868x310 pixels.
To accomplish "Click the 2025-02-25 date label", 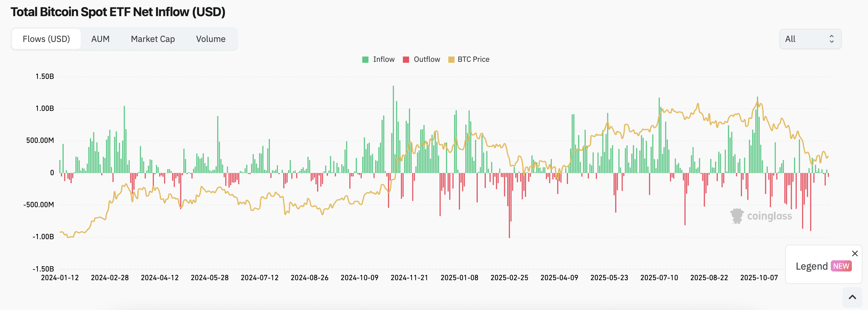I will (509, 278).
